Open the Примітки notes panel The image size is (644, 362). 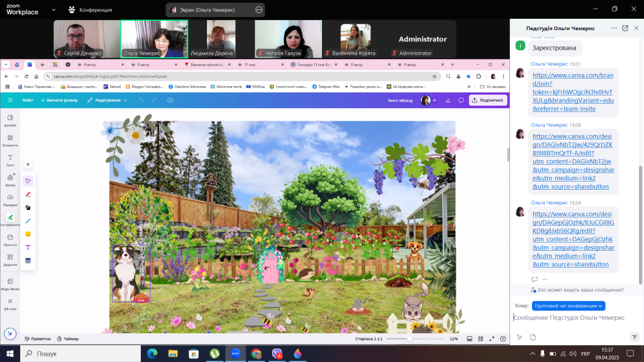tap(37, 339)
